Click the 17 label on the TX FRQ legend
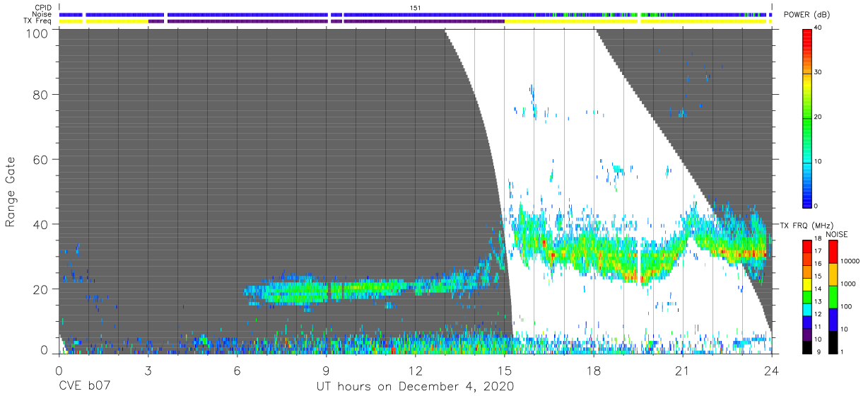Image resolution: width=868 pixels, height=401 pixels. click(x=818, y=251)
